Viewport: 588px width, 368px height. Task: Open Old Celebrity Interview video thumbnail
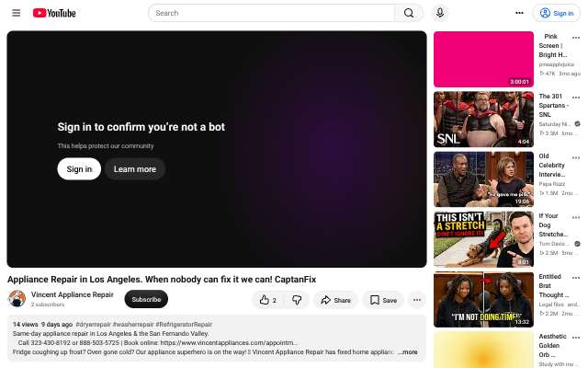pos(483,179)
